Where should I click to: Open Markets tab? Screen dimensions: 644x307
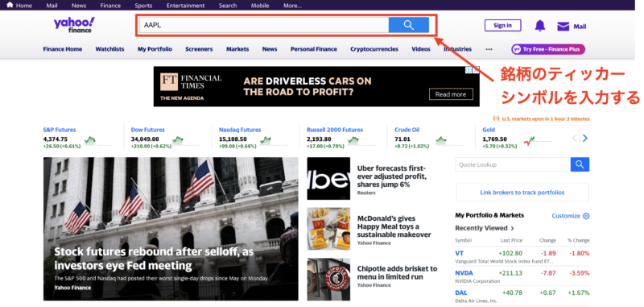[237, 49]
